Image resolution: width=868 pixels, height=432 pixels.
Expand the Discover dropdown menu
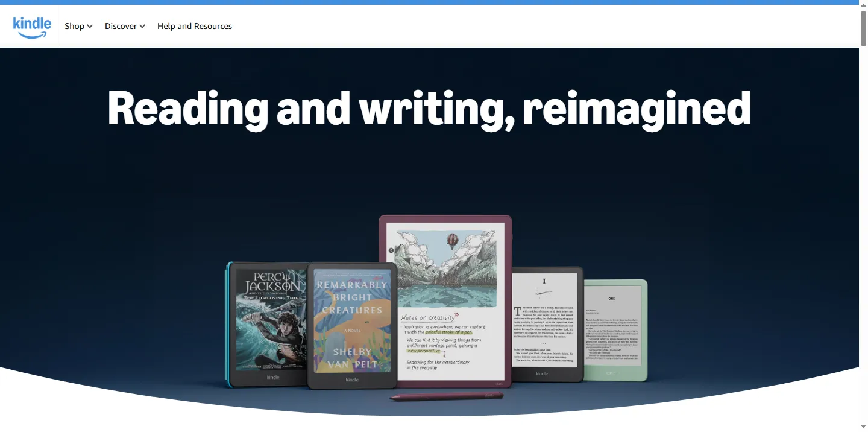tap(125, 26)
